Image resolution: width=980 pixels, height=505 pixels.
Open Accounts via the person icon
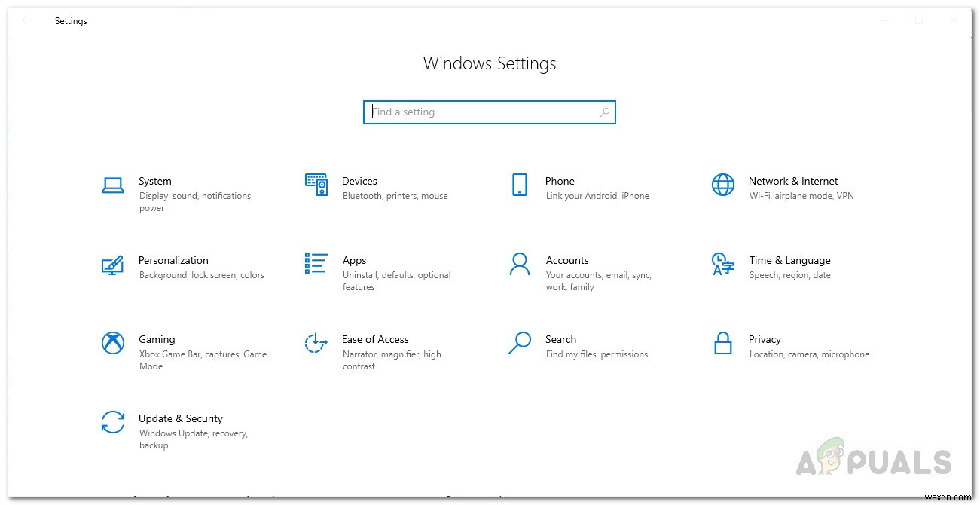(x=520, y=264)
